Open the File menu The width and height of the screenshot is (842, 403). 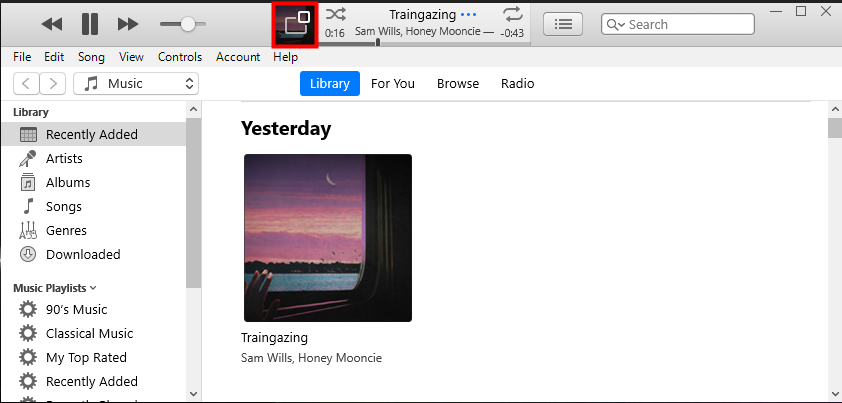22,57
